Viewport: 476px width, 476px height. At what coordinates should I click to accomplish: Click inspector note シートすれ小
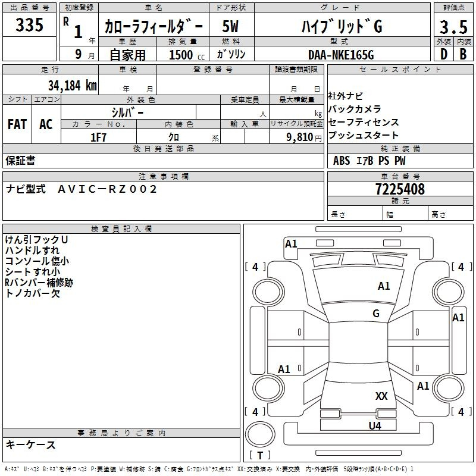coord(33,272)
